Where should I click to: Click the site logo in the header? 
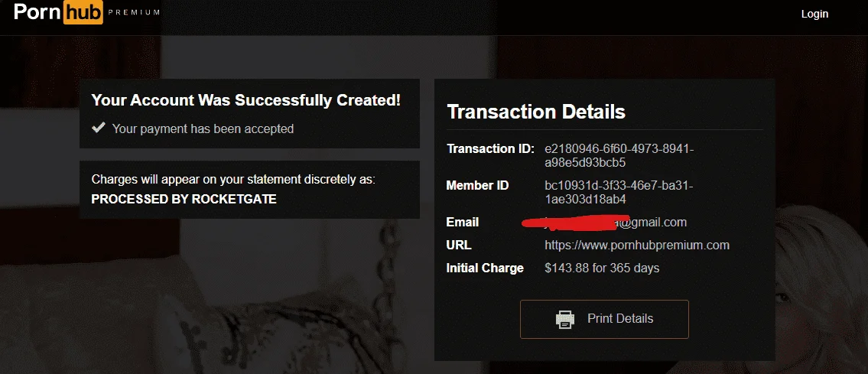[x=58, y=12]
